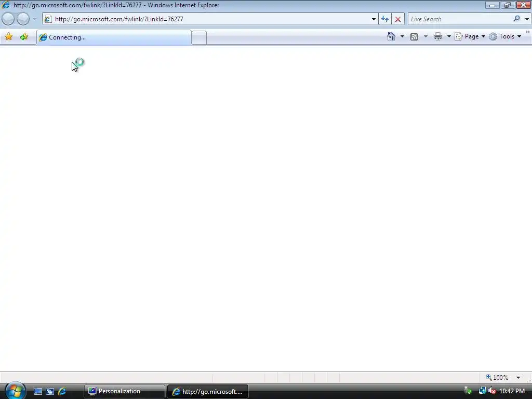
Task: Minimize the Internet Explorer window
Action: 492,5
